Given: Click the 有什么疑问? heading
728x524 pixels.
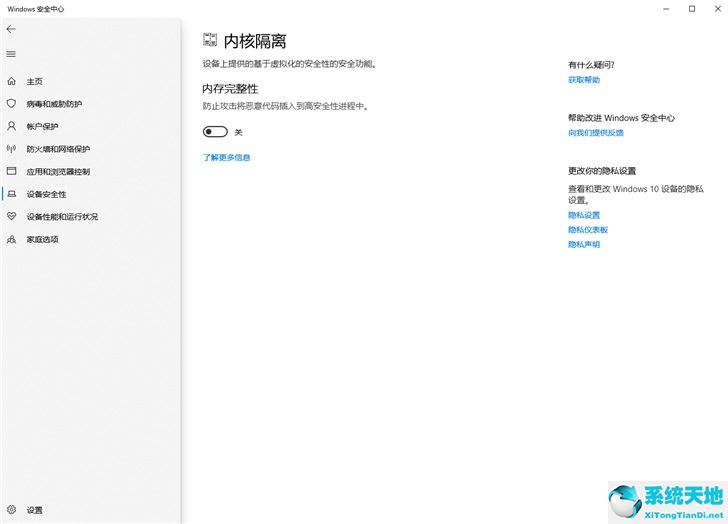Looking at the screenshot, I should [x=591, y=65].
